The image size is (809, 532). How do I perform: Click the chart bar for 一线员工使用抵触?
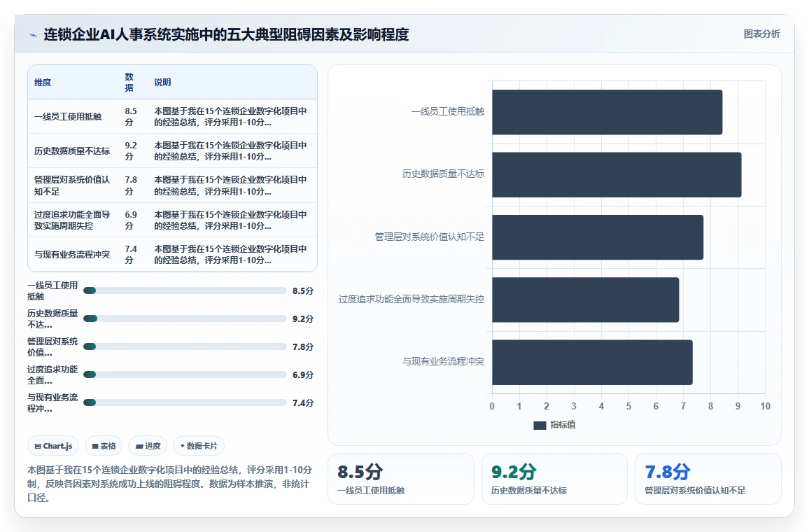(607, 112)
